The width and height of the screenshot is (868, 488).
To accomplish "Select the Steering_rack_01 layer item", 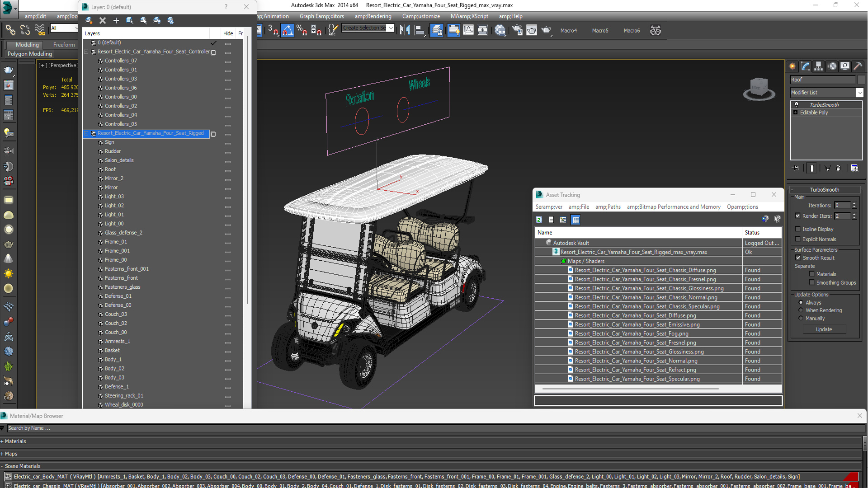I will 123,395.
